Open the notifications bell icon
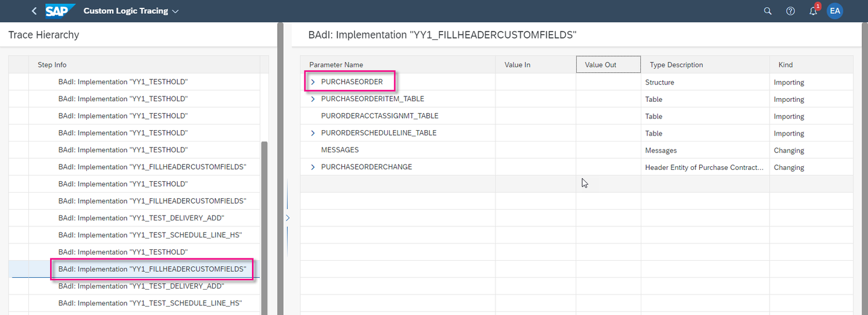The image size is (868, 315). coord(813,11)
